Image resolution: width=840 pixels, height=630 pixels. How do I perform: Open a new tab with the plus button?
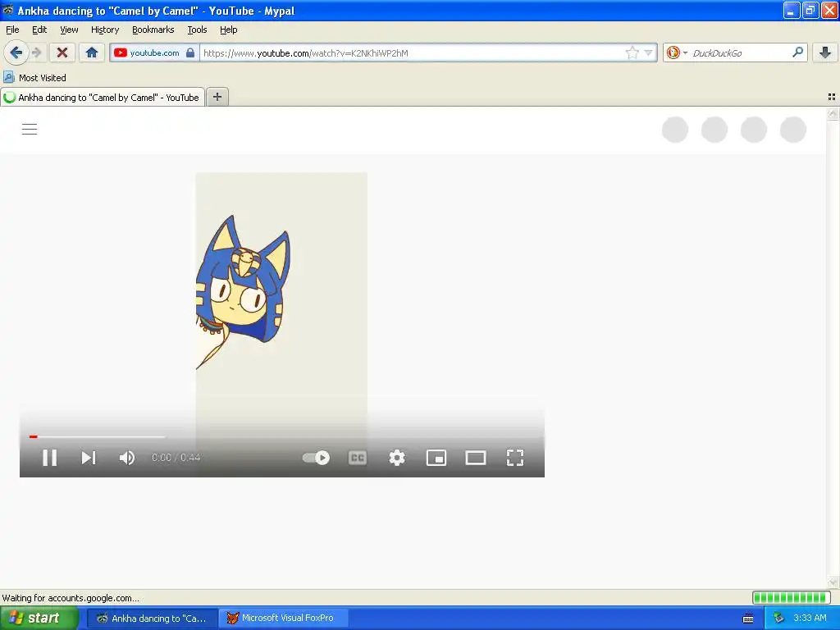coord(217,97)
